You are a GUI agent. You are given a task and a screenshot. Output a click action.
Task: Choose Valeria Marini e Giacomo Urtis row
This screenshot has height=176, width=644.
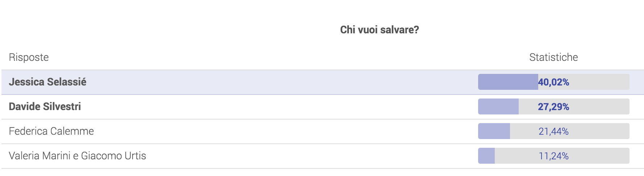tap(322, 156)
